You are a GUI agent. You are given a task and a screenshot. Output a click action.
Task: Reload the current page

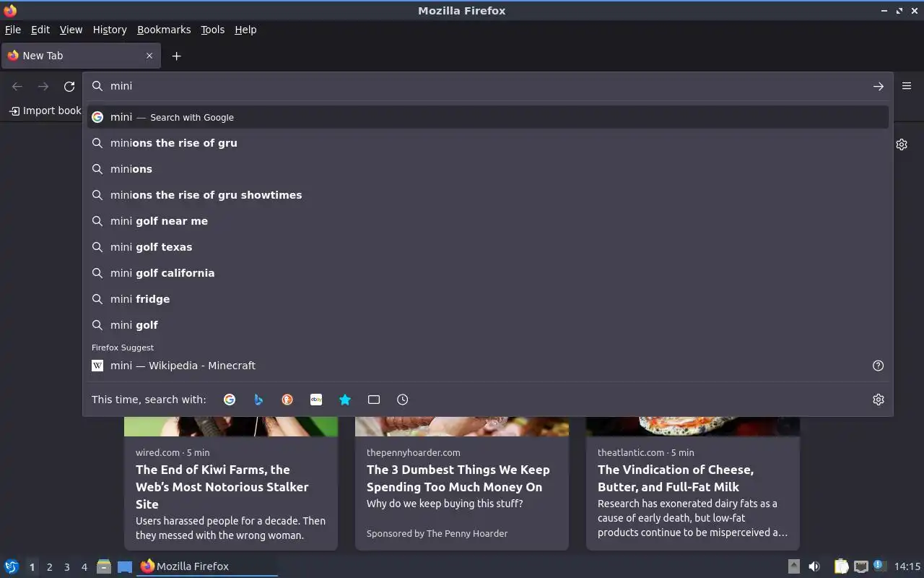69,86
